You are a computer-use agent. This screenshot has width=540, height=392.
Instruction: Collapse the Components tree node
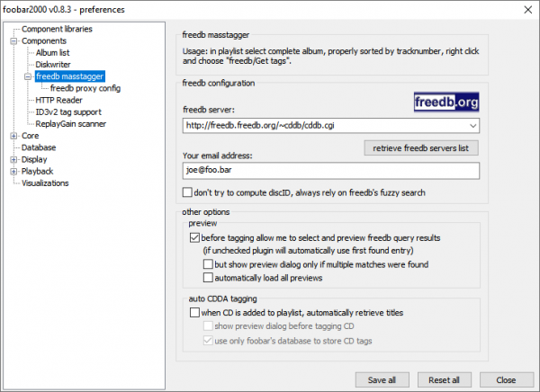pyautogui.click(x=13, y=41)
